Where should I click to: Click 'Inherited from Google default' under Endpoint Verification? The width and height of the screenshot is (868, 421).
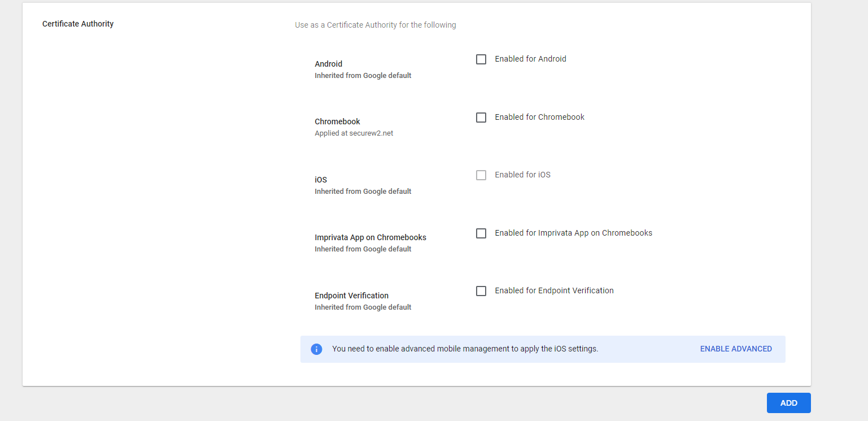click(363, 307)
